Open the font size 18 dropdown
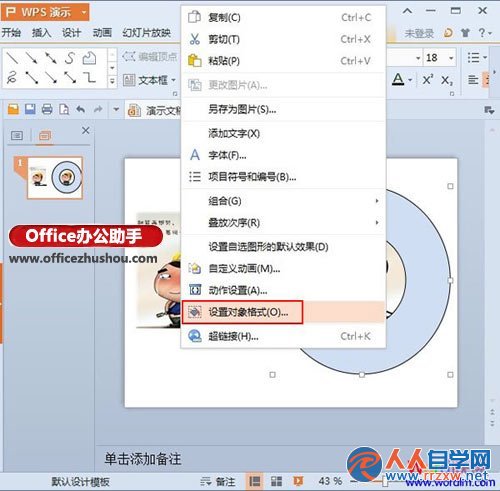This screenshot has height=491, width=500. click(x=451, y=58)
